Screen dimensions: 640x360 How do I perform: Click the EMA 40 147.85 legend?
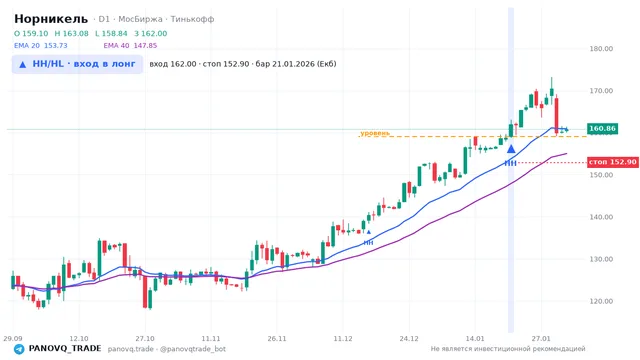130,46
